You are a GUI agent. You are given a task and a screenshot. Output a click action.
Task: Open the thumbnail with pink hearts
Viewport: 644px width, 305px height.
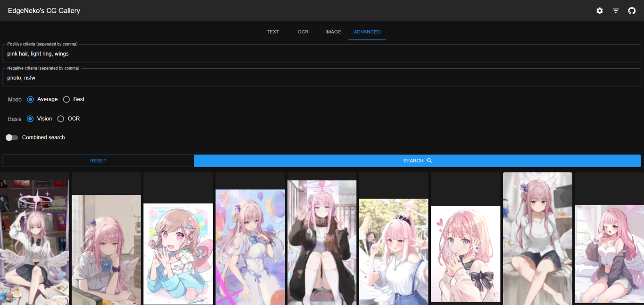pyautogui.click(x=465, y=254)
